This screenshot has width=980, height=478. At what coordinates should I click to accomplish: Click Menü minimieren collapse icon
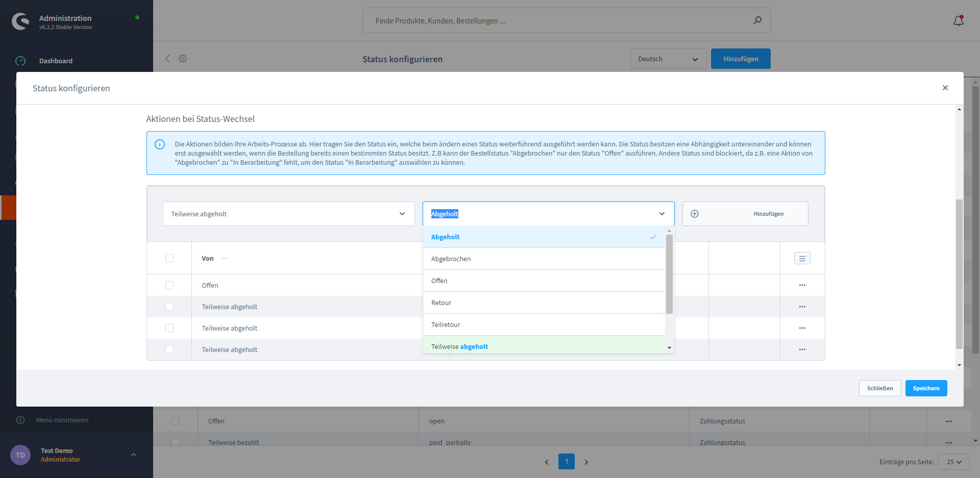click(20, 420)
